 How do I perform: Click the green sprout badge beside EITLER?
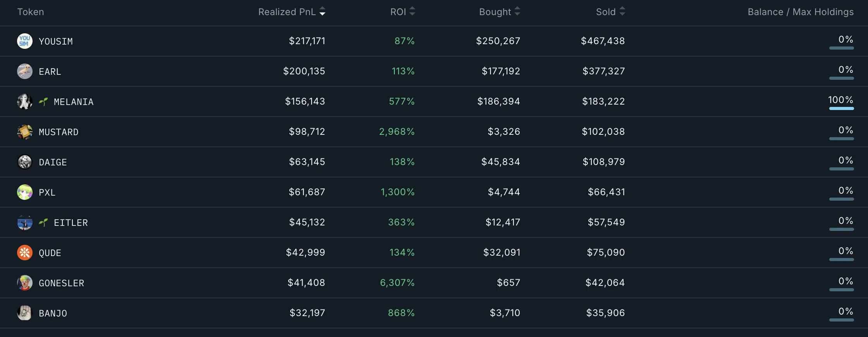click(43, 222)
